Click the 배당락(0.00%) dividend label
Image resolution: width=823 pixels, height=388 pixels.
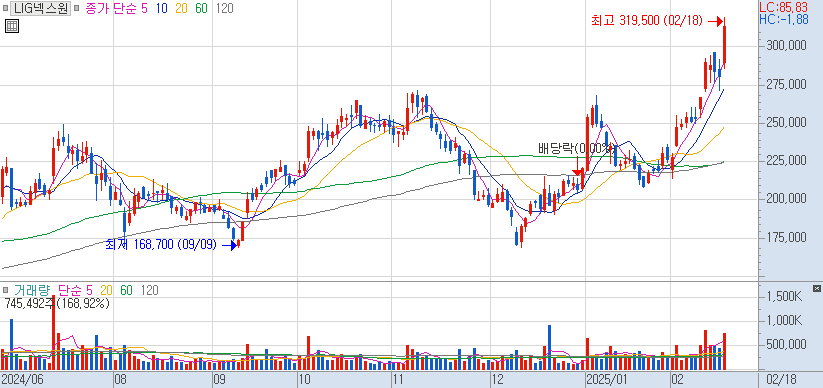point(576,149)
